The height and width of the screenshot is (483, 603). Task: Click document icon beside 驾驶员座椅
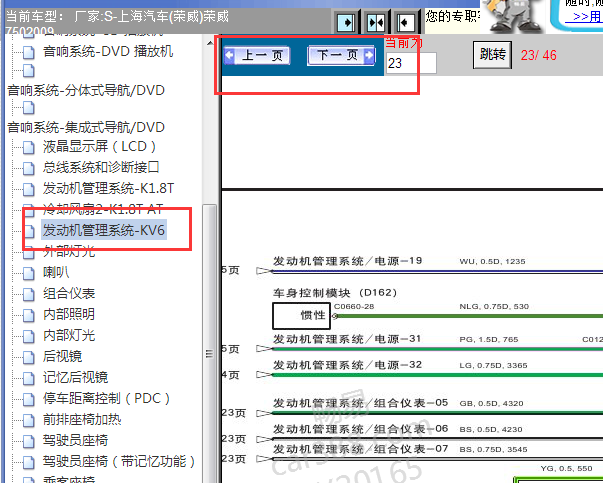[x=28, y=441]
